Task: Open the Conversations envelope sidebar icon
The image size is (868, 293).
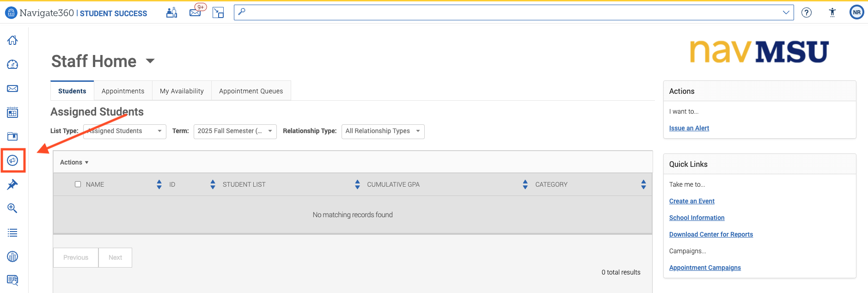Action: click(x=12, y=88)
